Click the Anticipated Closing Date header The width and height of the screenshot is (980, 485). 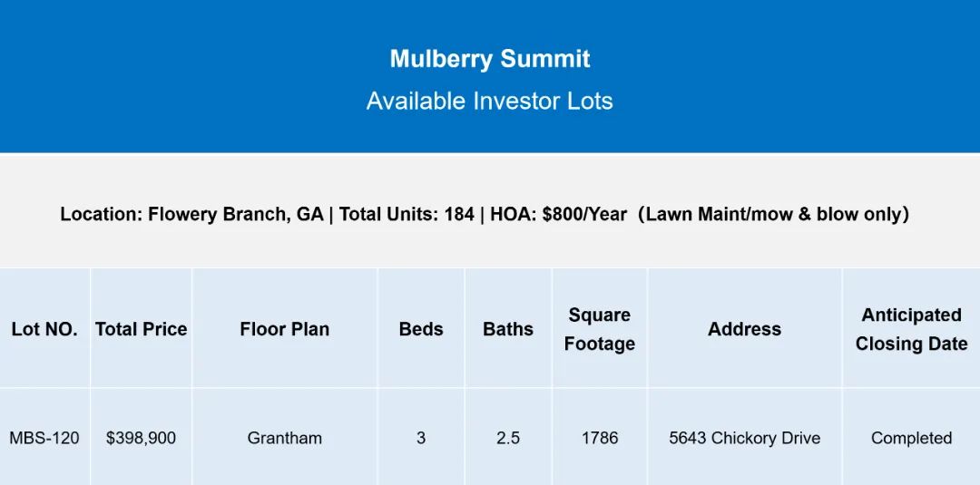click(x=911, y=329)
